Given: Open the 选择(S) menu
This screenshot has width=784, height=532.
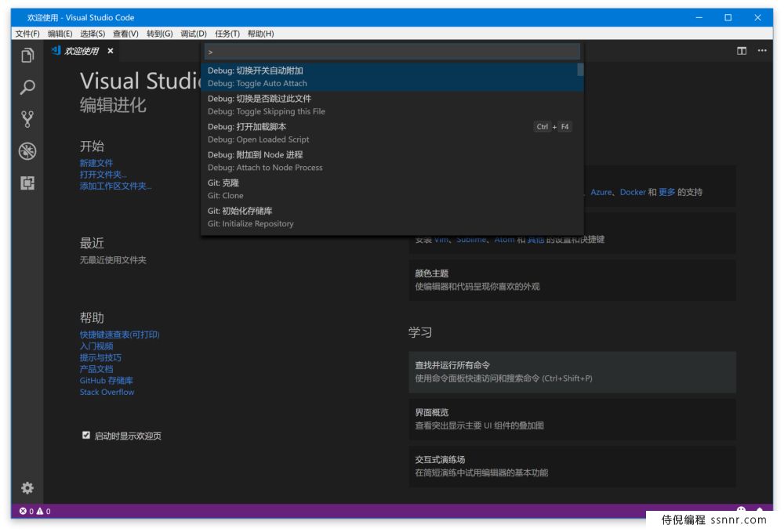Looking at the screenshot, I should 93,34.
